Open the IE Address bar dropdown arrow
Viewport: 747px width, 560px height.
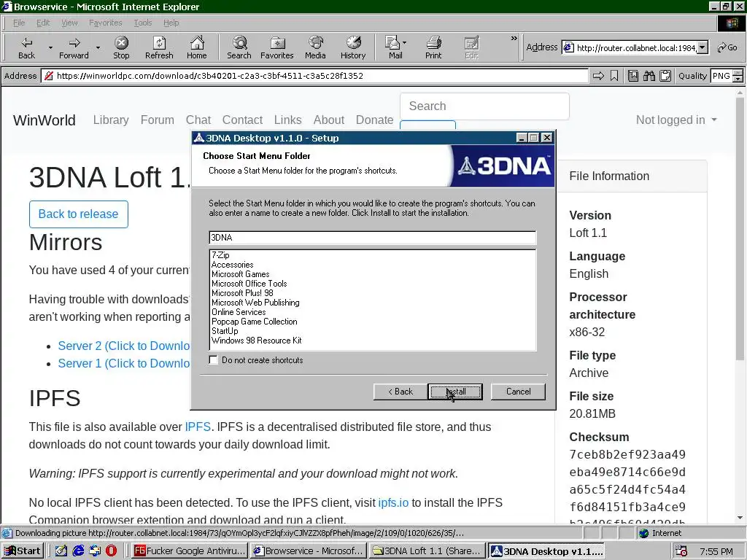703,47
